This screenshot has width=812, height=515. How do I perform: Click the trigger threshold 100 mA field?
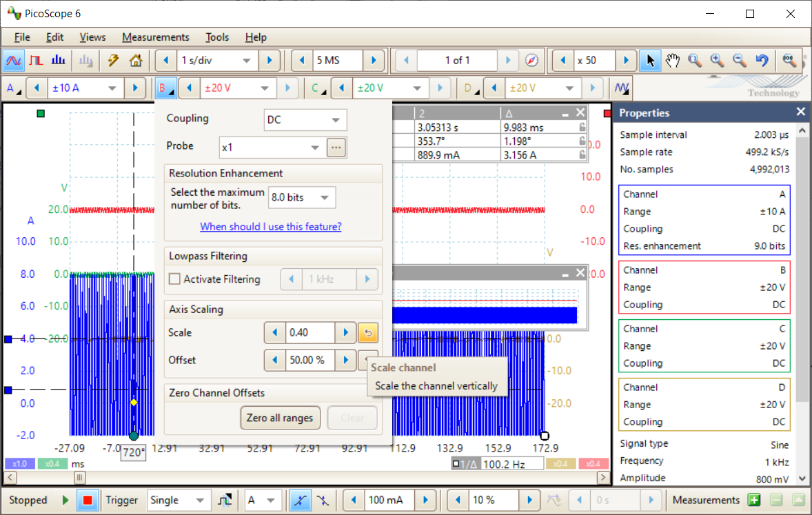pyautogui.click(x=389, y=500)
